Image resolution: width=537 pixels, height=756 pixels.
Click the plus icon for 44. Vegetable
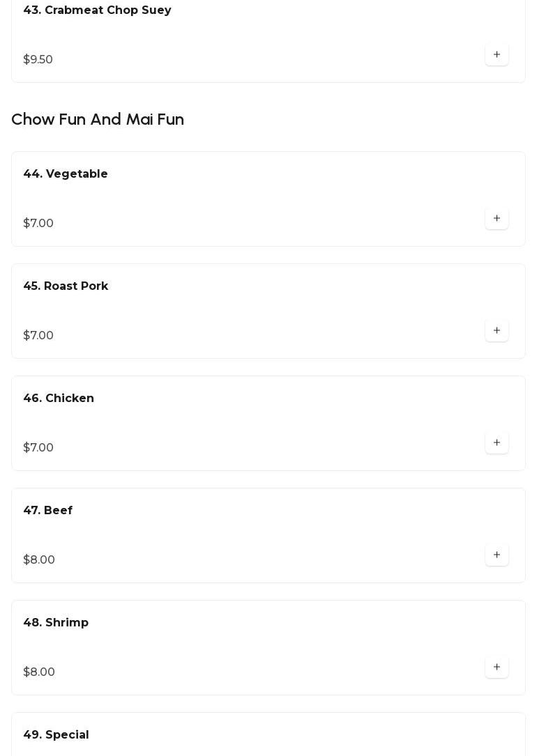(497, 218)
